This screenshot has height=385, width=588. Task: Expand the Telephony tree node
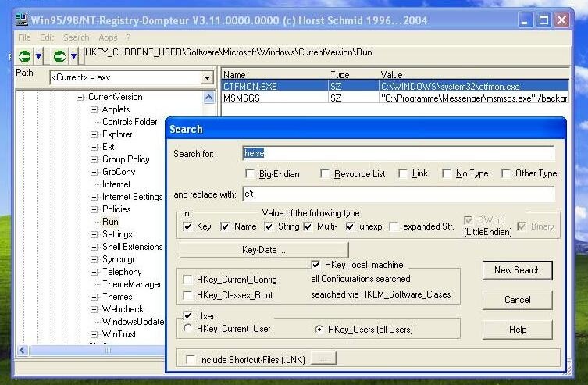pos(94,273)
